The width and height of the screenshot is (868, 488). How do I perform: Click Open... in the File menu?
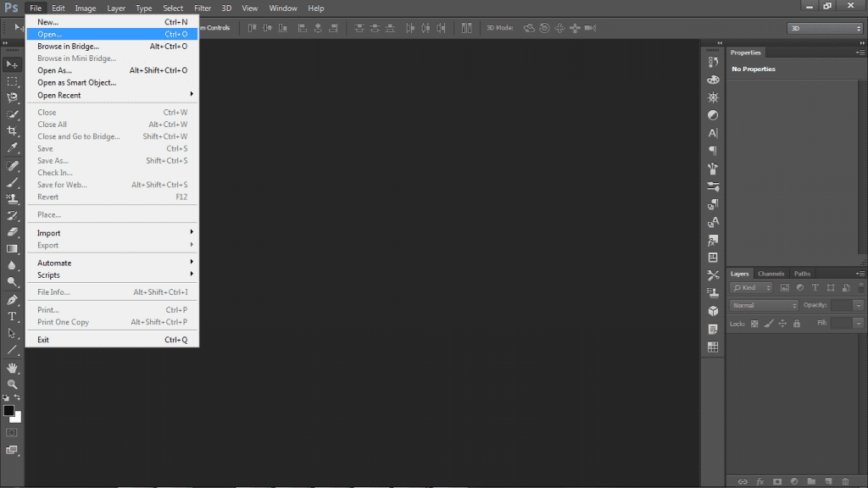(x=50, y=34)
